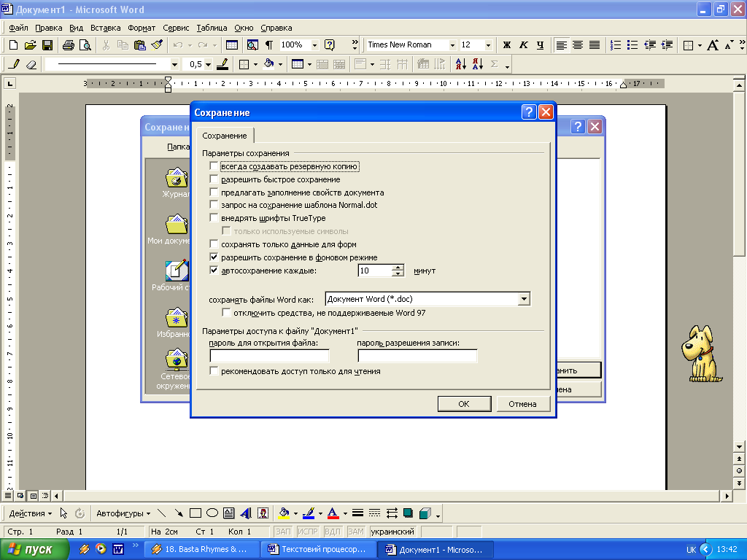Click OK in the Сохранение dialog
The width and height of the screenshot is (747, 560).
(464, 404)
